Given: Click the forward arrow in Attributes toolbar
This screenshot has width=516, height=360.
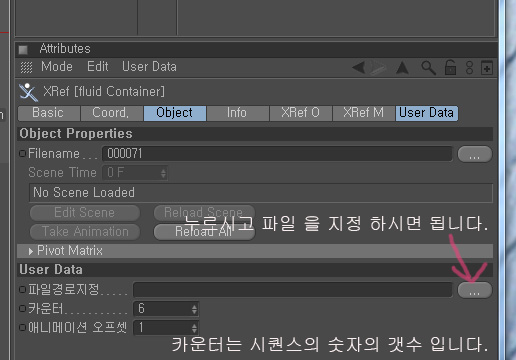Looking at the screenshot, I should 378,68.
